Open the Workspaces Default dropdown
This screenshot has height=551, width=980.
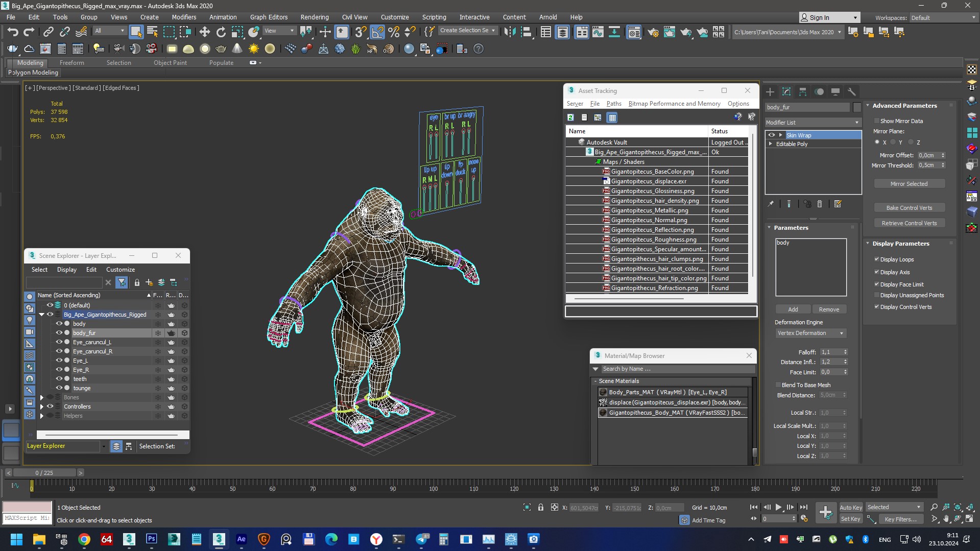coord(943,18)
